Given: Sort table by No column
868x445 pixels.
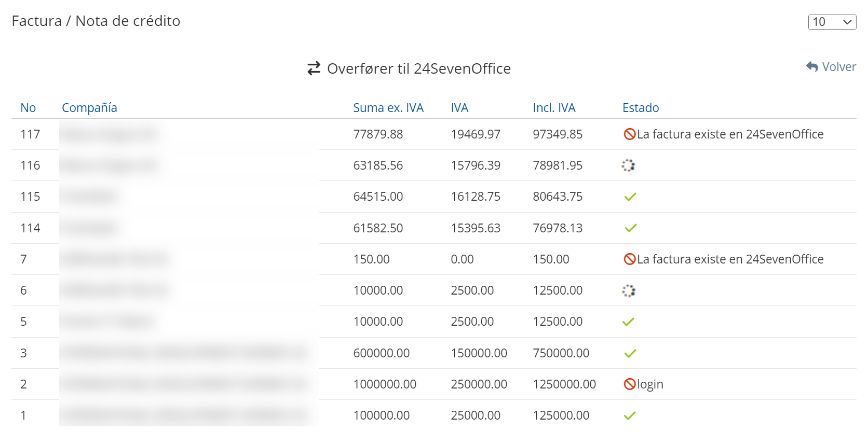Looking at the screenshot, I should pos(28,108).
